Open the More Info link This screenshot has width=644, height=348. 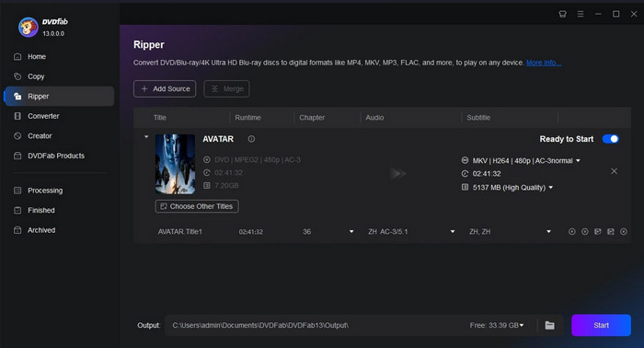pos(544,63)
